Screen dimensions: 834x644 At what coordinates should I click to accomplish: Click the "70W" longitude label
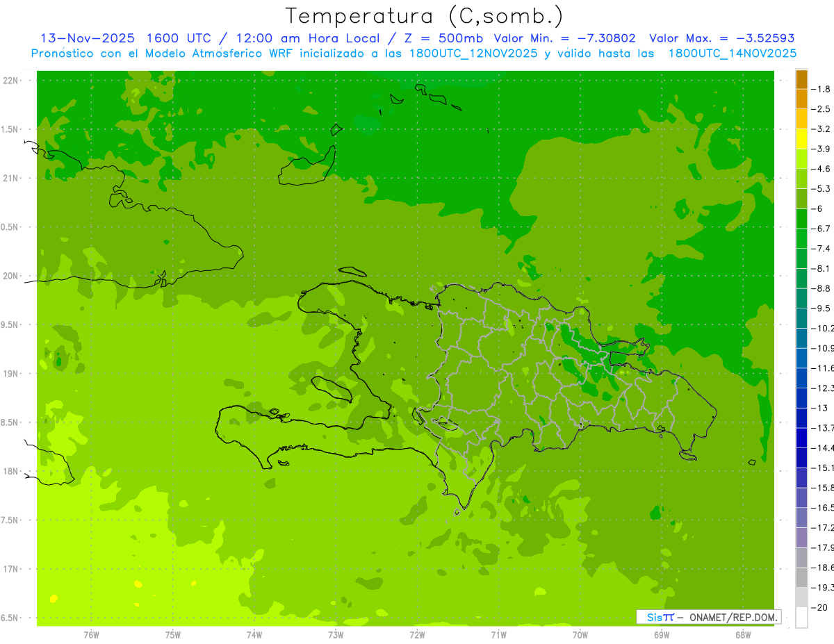pyautogui.click(x=580, y=635)
